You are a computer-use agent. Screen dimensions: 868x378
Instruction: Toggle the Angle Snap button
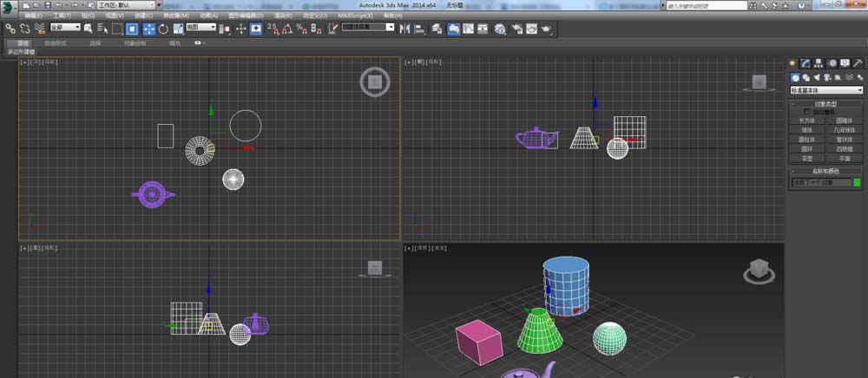286,29
